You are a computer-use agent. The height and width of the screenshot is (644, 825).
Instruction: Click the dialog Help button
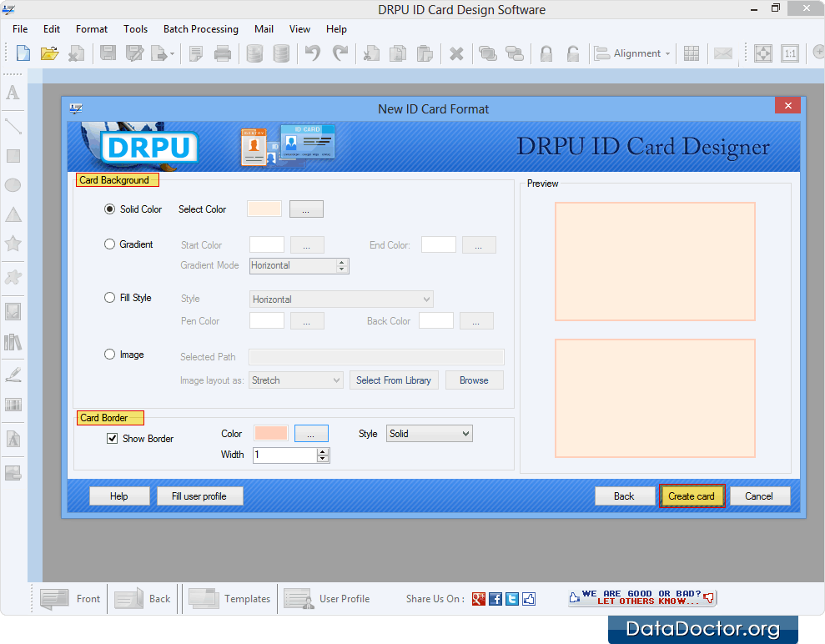[119, 496]
